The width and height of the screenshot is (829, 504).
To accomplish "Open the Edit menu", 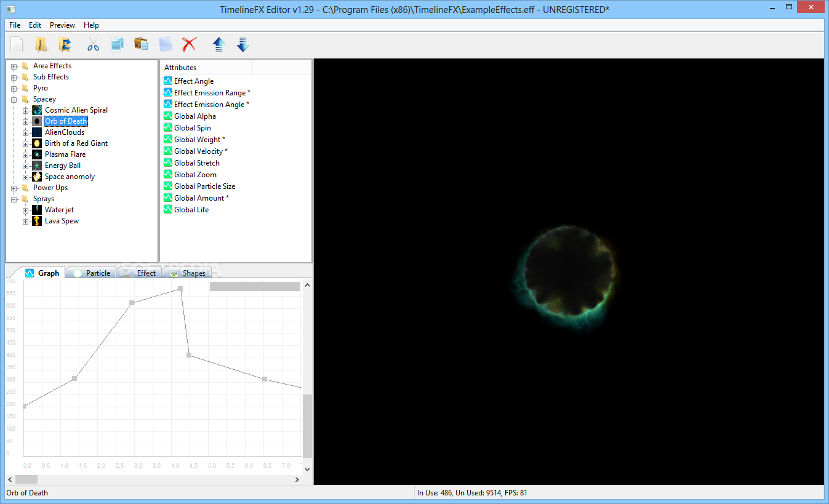I will coord(35,25).
